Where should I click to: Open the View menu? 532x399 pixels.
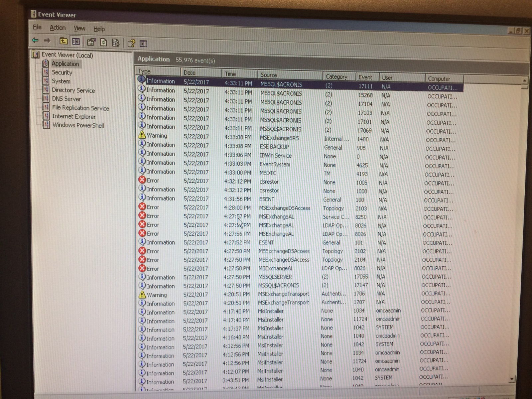pyautogui.click(x=79, y=28)
